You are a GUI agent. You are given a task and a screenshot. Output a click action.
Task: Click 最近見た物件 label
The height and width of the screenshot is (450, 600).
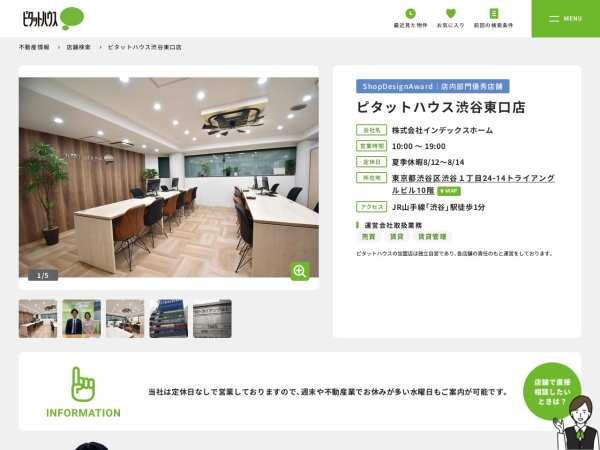point(410,25)
